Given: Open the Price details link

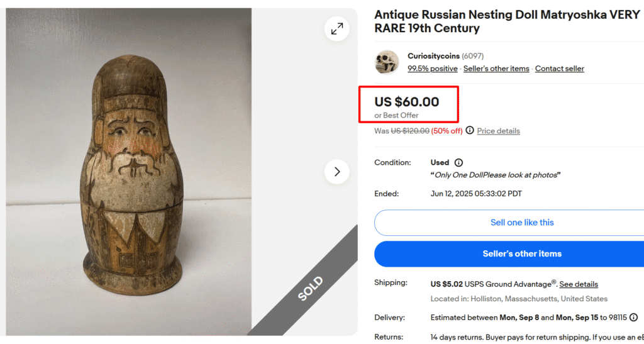Looking at the screenshot, I should point(499,131).
